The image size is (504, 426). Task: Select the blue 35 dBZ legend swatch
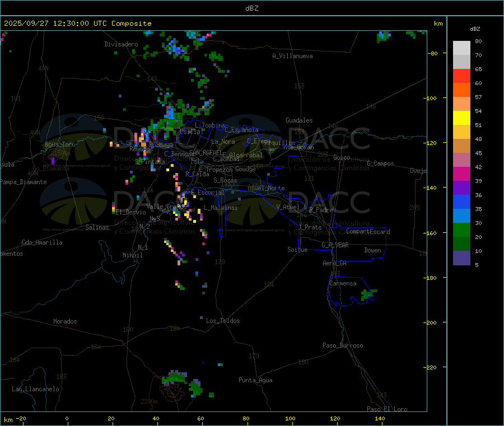point(461,202)
